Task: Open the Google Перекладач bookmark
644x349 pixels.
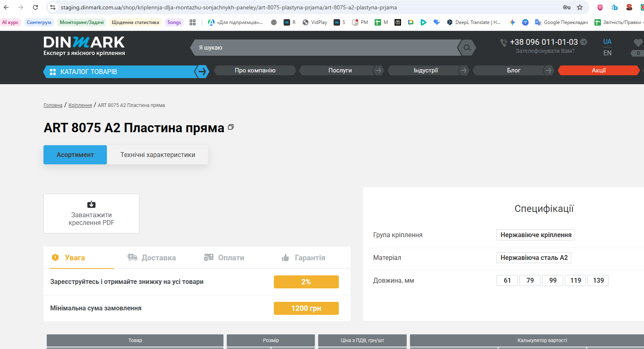Action: [562, 22]
